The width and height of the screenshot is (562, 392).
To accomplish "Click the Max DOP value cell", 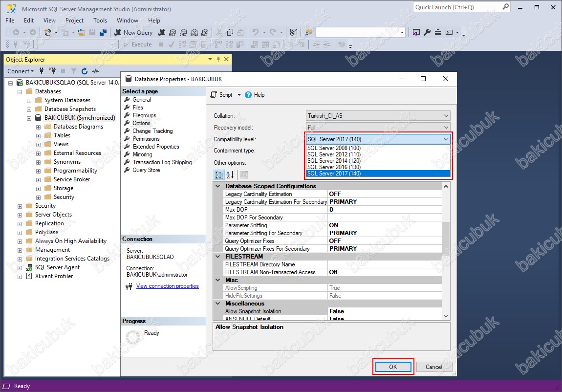I will click(x=385, y=210).
